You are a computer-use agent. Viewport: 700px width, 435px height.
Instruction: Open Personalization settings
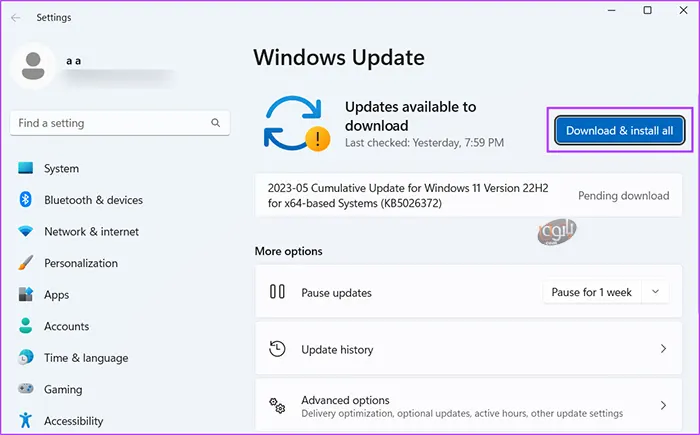coord(81,264)
